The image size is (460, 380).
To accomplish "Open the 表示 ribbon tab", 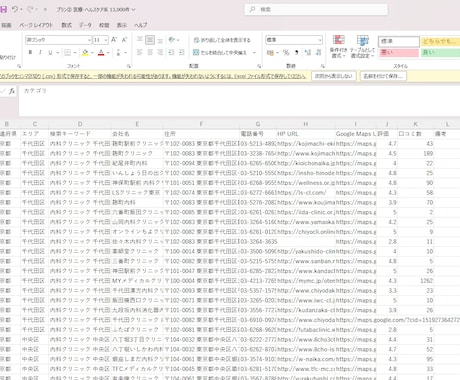I will tap(122, 25).
